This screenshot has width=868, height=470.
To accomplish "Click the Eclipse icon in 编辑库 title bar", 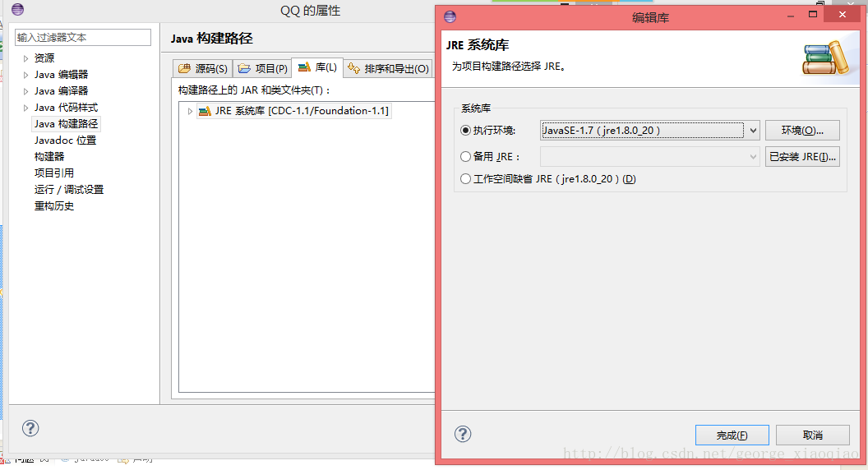I will click(x=450, y=16).
